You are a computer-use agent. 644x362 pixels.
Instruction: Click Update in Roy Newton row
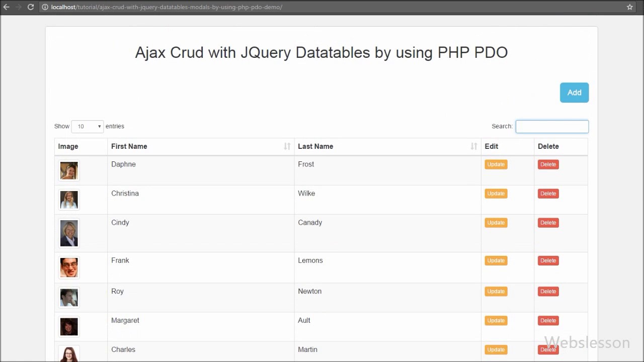496,292
